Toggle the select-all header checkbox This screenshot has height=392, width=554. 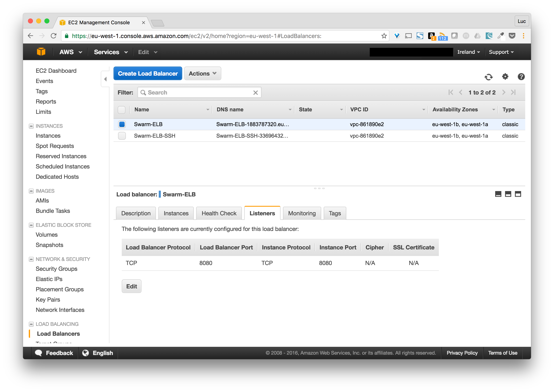point(122,110)
